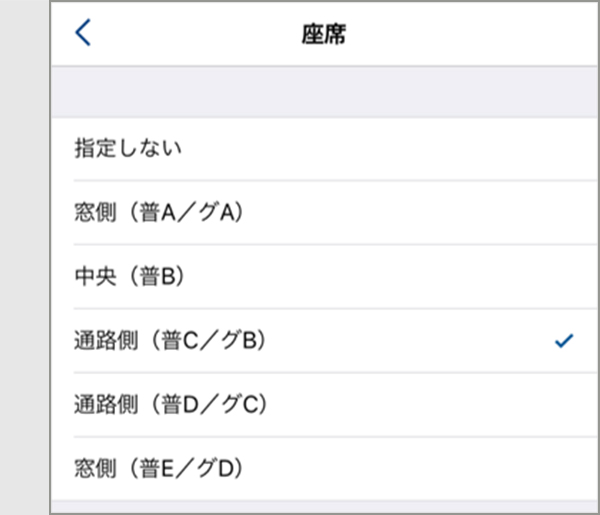Click the 中央 text in the seat list
This screenshot has width=600, height=515.
click(x=95, y=276)
